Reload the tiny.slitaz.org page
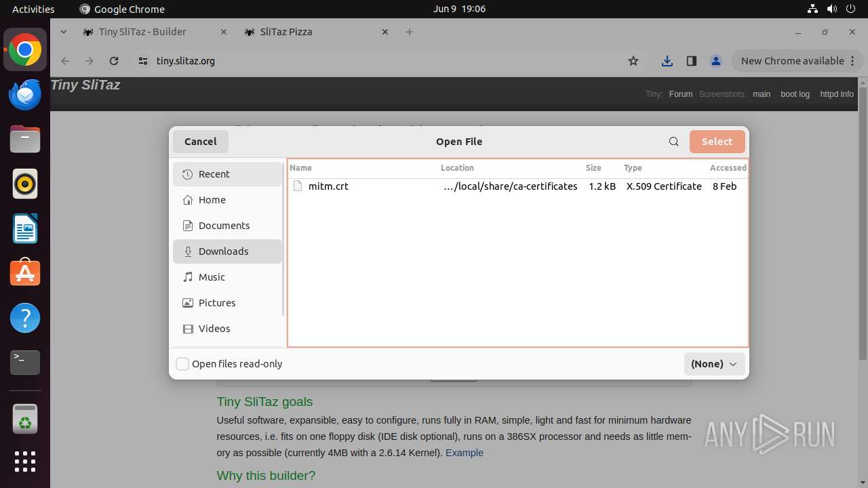 [114, 61]
